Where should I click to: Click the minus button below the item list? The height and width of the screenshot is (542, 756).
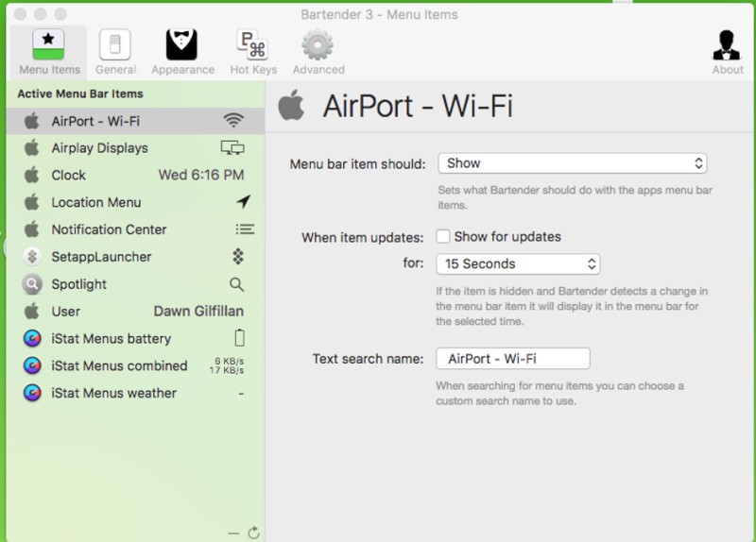point(233,534)
